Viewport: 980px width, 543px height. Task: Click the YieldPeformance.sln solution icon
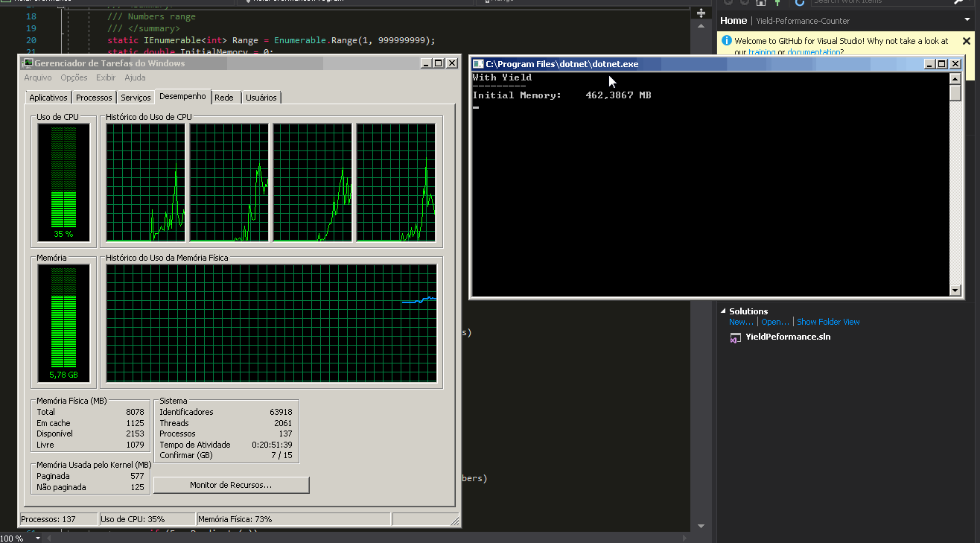pos(736,337)
